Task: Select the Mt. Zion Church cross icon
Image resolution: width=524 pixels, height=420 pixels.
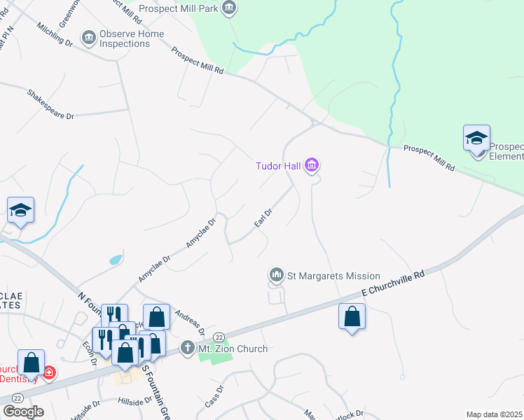Action: tap(188, 348)
